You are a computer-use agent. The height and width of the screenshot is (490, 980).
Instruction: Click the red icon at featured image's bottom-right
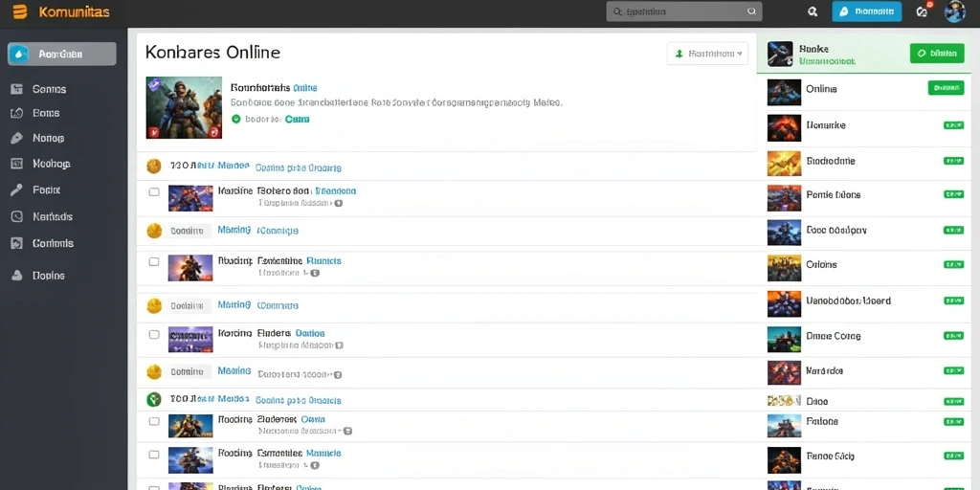pyautogui.click(x=213, y=131)
